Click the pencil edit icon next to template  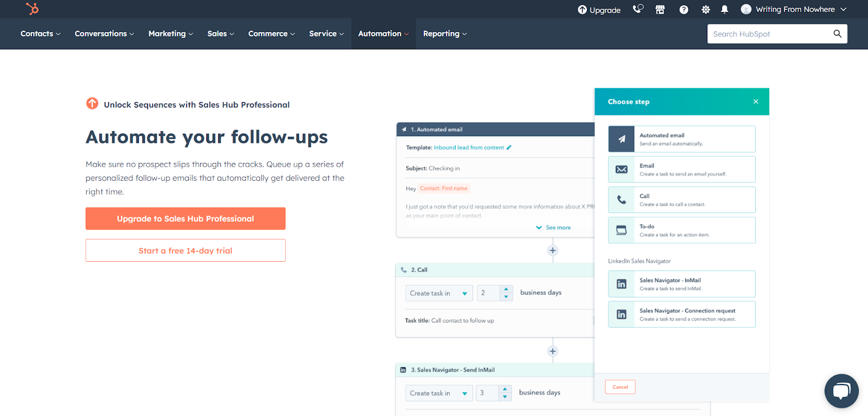(509, 147)
